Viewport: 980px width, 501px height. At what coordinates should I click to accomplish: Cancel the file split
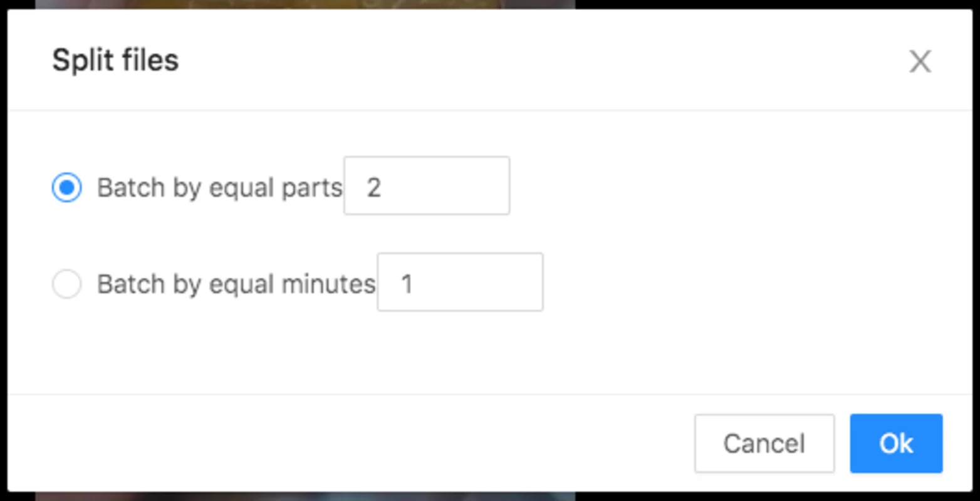[764, 443]
